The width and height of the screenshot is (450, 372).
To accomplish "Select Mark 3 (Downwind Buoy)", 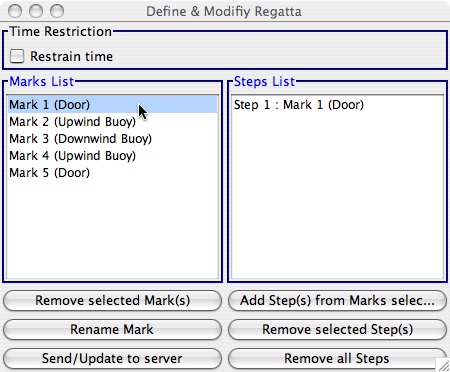I will (x=112, y=139).
